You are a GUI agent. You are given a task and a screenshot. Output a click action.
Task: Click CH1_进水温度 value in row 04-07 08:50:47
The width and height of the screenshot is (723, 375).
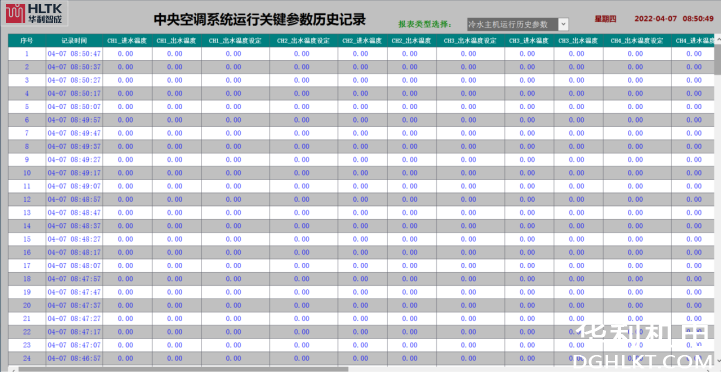[x=125, y=54]
